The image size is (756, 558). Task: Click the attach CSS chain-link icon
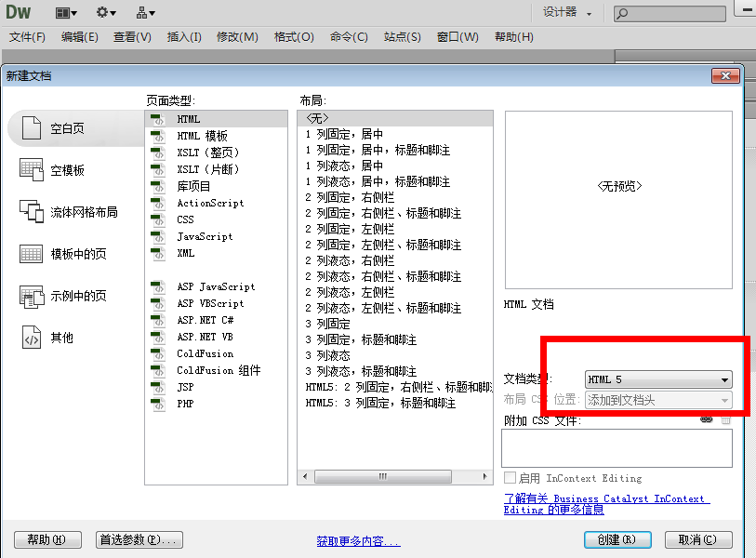706,420
